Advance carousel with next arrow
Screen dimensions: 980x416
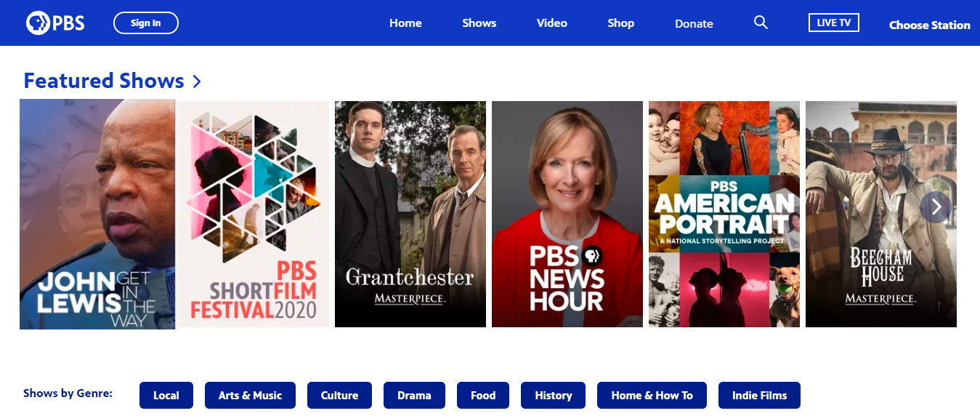(x=936, y=207)
